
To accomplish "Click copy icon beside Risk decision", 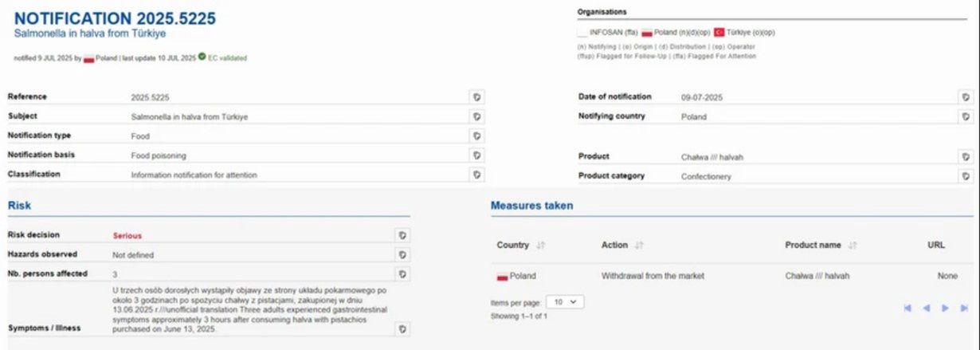I will point(402,235).
